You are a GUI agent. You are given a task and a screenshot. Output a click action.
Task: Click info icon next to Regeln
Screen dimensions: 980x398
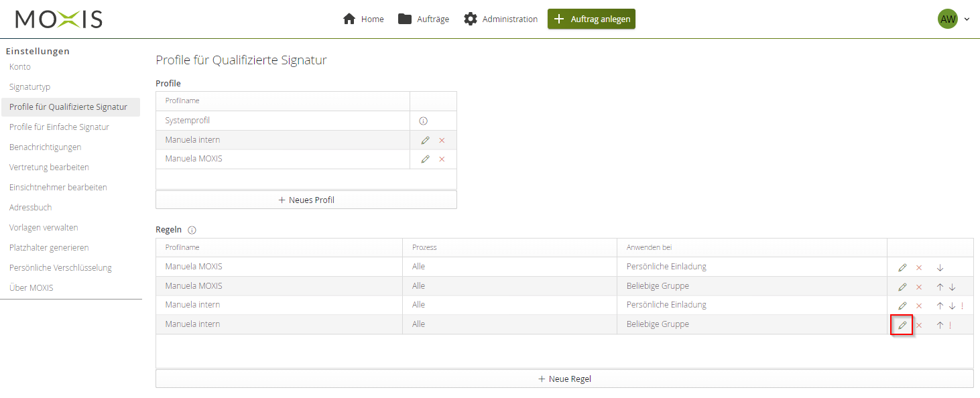pyautogui.click(x=192, y=230)
